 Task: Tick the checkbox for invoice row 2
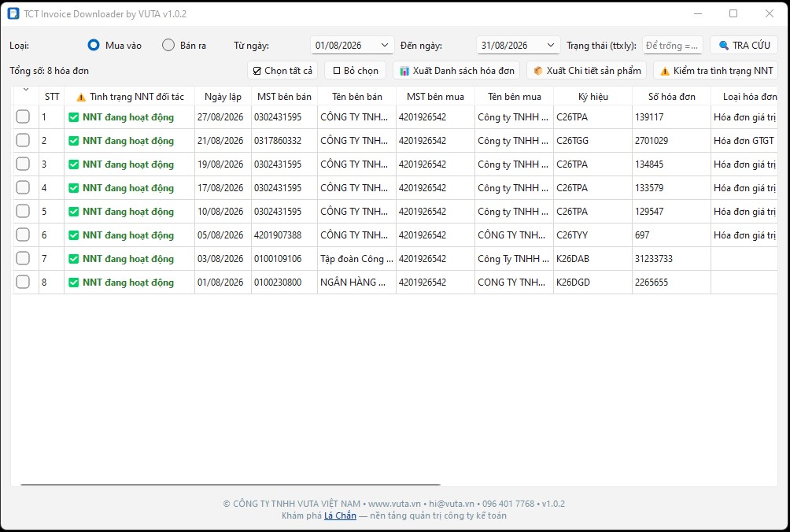click(23, 141)
